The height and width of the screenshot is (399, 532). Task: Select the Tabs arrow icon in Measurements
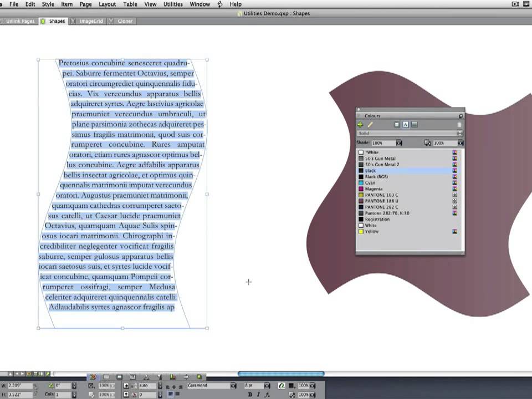pyautogui.click(x=186, y=377)
